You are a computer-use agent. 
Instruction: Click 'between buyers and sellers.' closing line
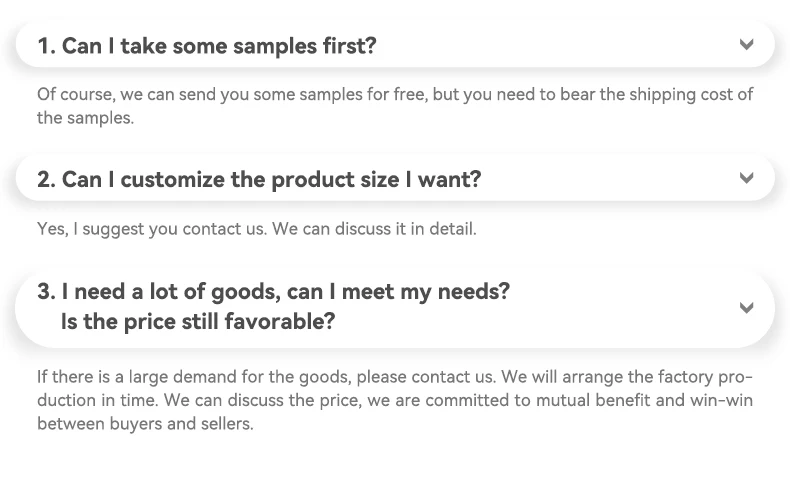click(145, 424)
